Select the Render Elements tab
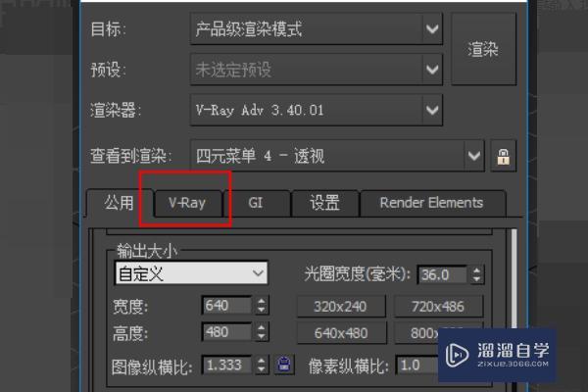 click(431, 203)
